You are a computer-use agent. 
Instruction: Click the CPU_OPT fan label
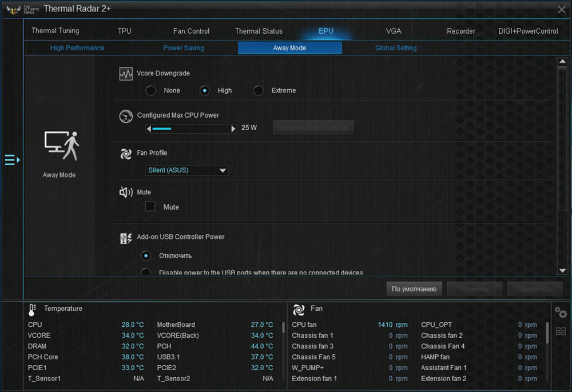[436, 325]
